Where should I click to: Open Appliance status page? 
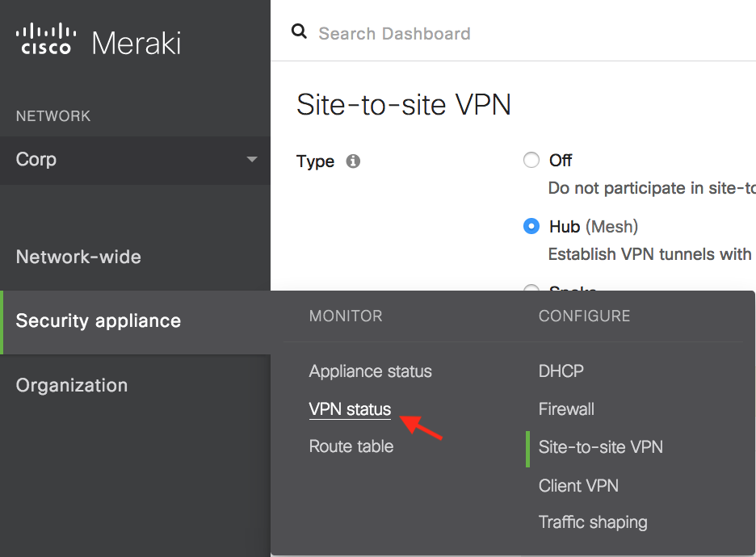tap(370, 371)
